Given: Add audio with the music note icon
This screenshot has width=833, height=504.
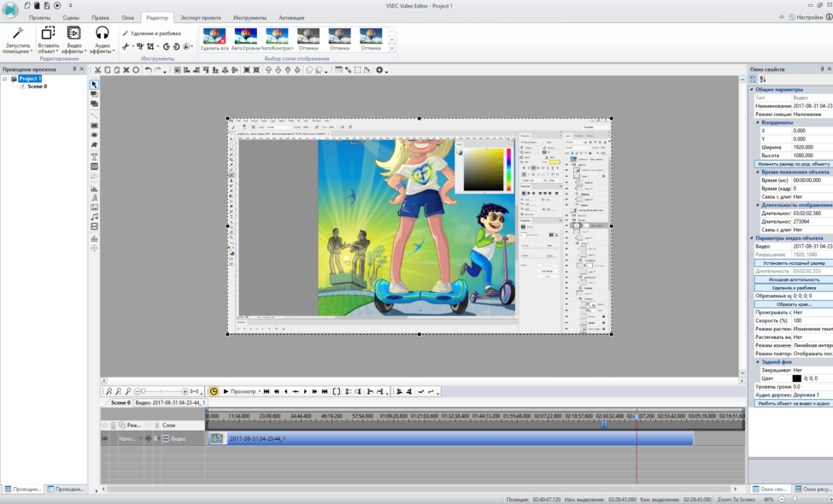Looking at the screenshot, I should coord(94,217).
